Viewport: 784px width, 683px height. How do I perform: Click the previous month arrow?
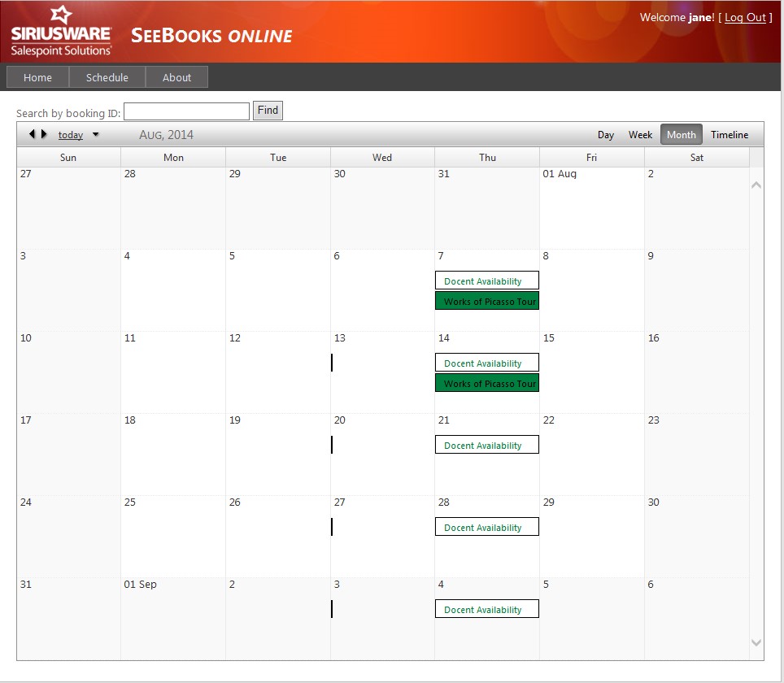point(32,134)
